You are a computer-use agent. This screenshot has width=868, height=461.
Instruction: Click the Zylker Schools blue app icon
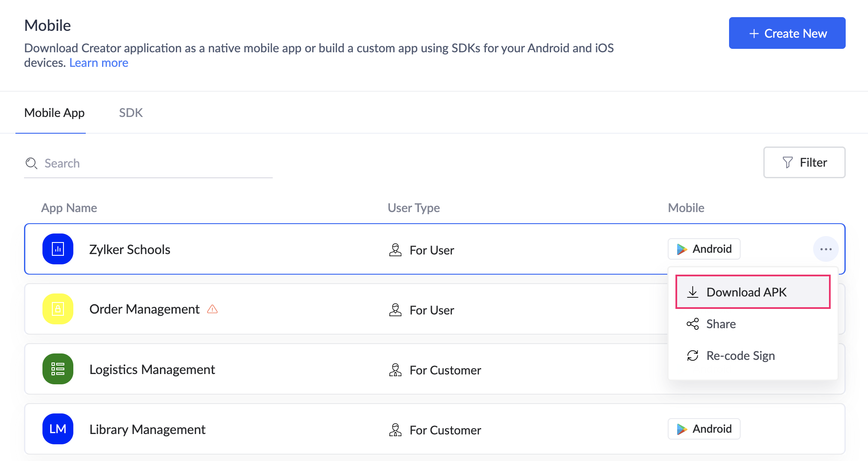(58, 249)
